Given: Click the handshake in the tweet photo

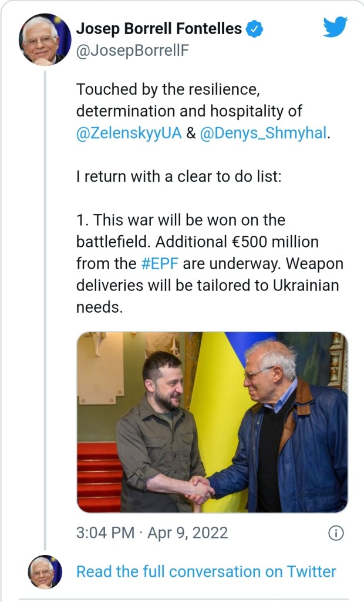Looking at the screenshot, I should click(199, 489).
